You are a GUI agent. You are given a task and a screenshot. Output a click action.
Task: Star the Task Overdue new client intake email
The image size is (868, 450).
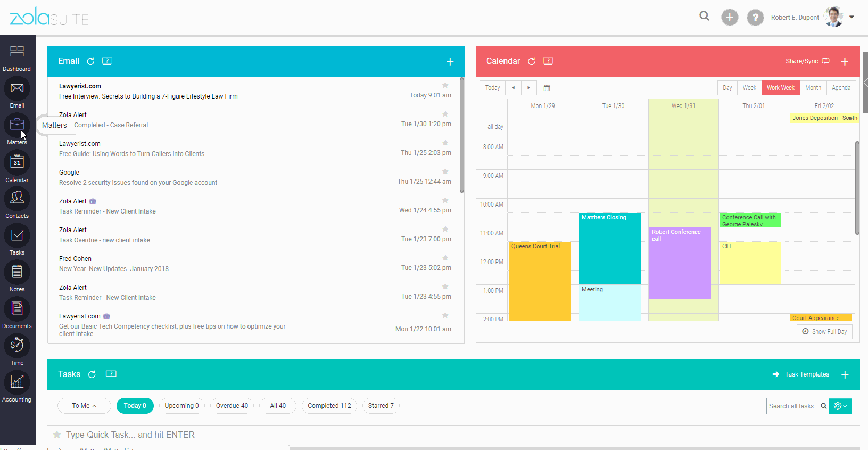445,229
